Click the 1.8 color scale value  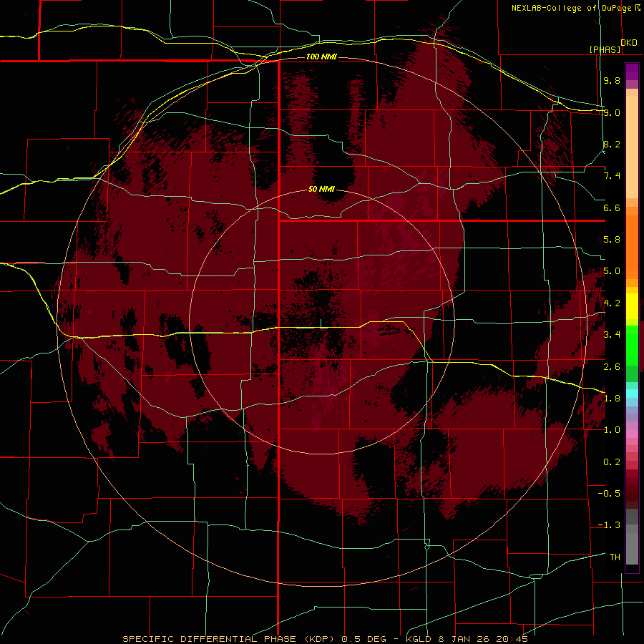(x=612, y=399)
